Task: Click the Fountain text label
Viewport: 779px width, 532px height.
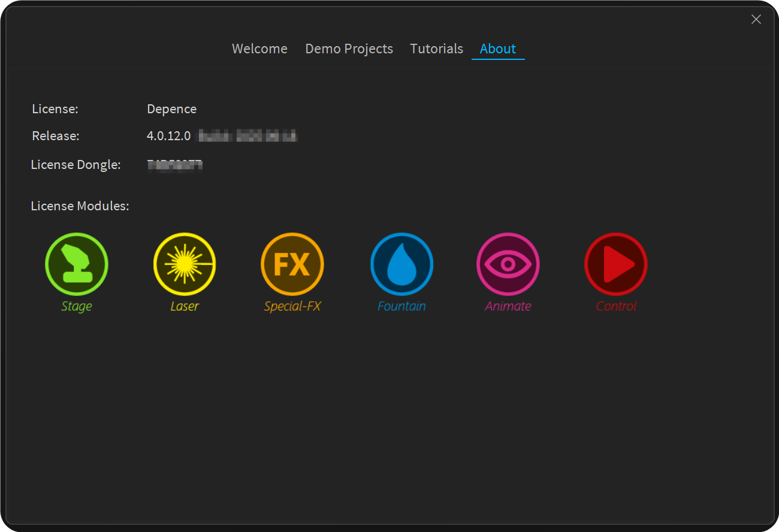Action: (401, 306)
